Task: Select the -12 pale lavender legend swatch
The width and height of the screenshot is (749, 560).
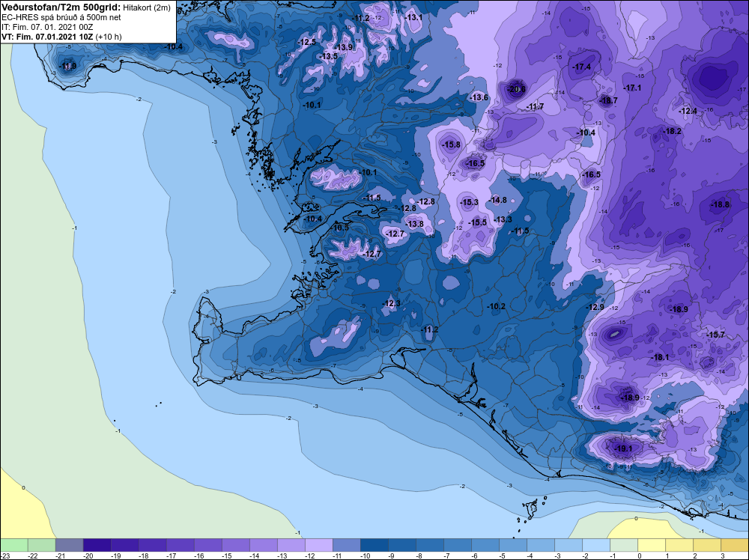Action: point(318,545)
